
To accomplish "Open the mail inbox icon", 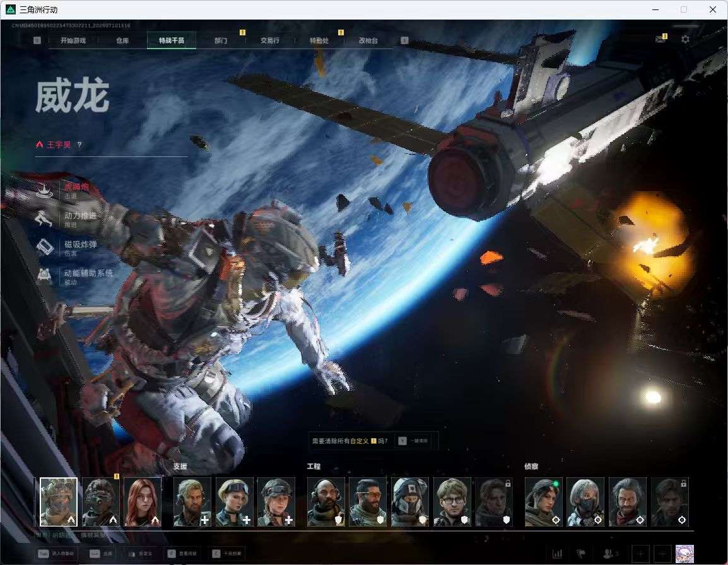I will [660, 40].
